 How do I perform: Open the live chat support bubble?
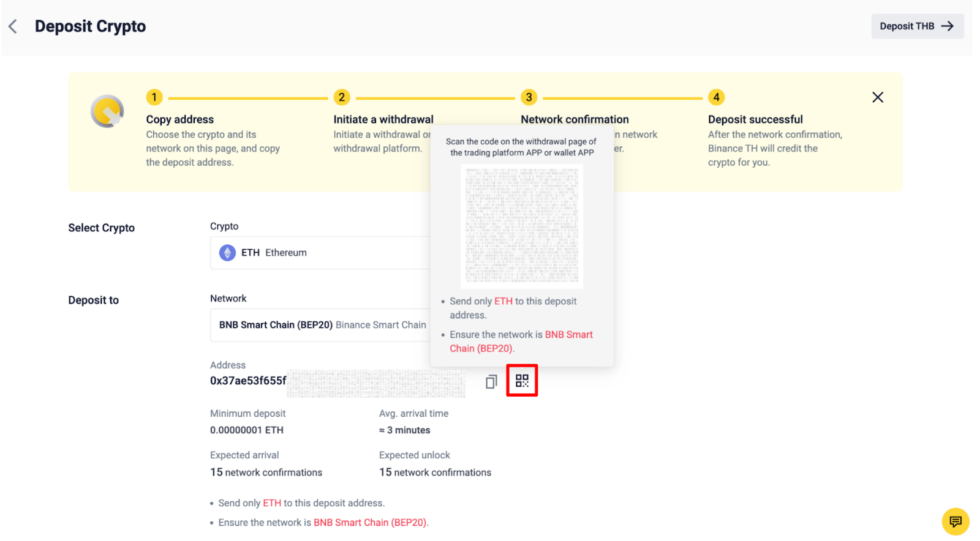[955, 521]
